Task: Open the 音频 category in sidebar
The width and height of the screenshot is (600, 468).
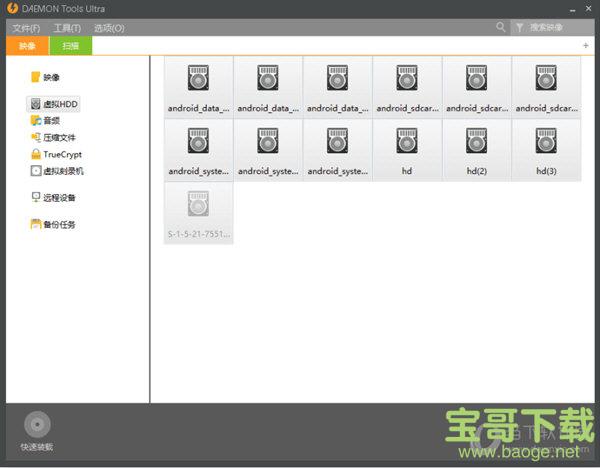Action: [x=45, y=121]
